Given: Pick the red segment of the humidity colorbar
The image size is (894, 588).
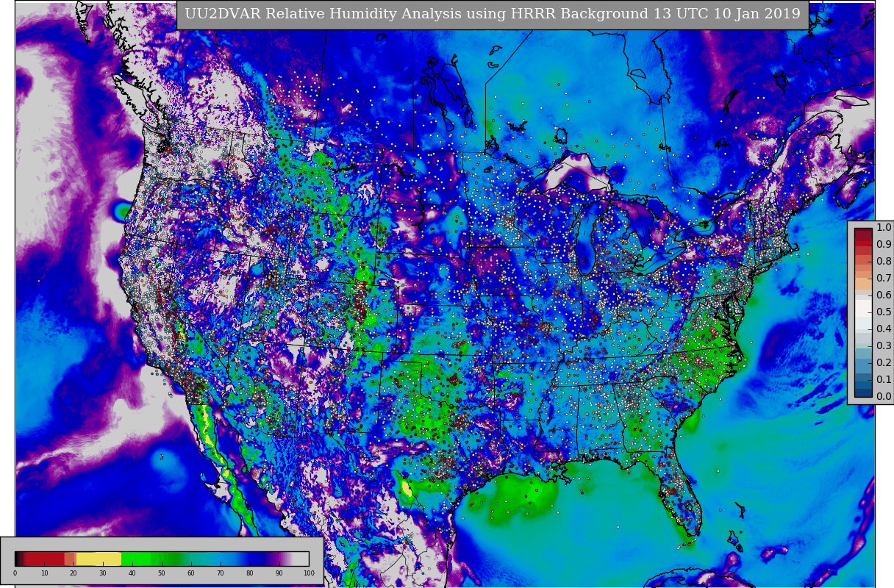Looking at the screenshot, I should [44, 559].
